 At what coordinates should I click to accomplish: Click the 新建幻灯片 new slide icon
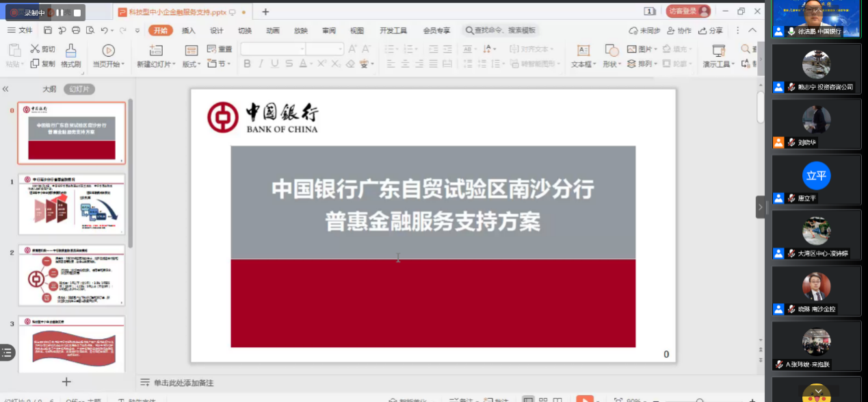[x=155, y=49]
